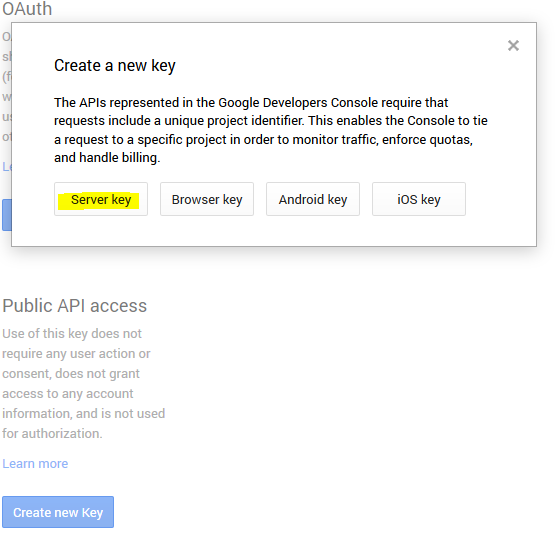This screenshot has height=550, width=560.
Task: Click the text line for authorization.
Action: 52,434
